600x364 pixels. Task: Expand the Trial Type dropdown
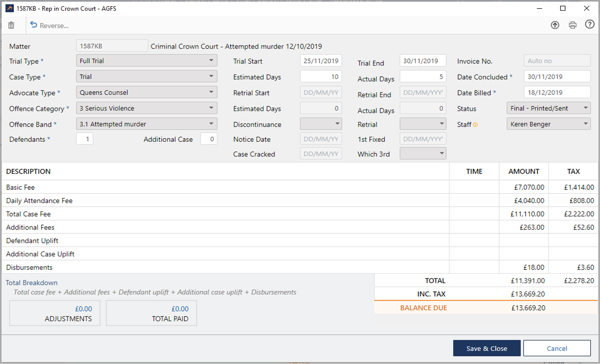coord(211,61)
